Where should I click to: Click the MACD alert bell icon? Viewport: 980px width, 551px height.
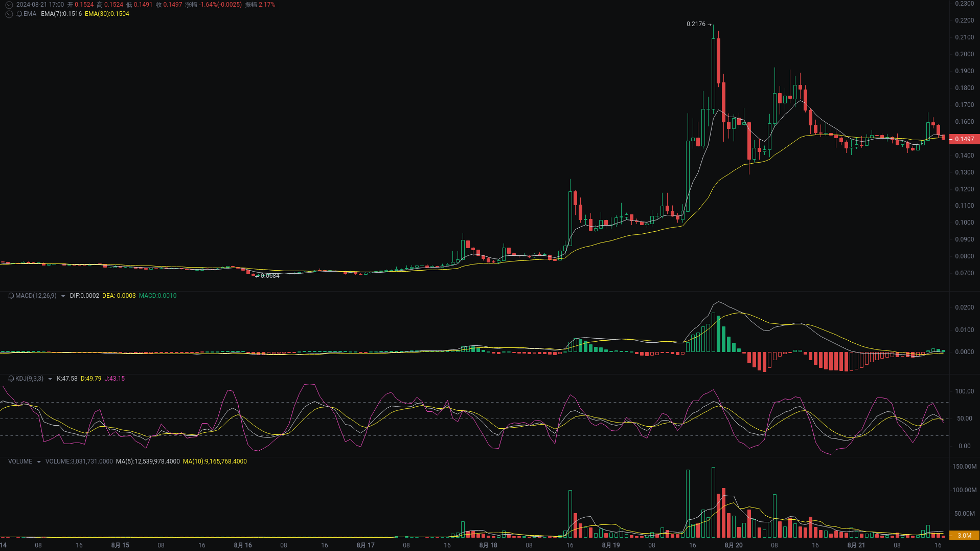(x=11, y=296)
